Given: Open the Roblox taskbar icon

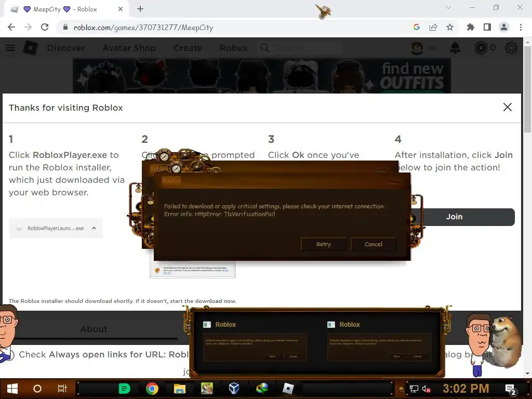Looking at the screenshot, I should pyautogui.click(x=288, y=389).
